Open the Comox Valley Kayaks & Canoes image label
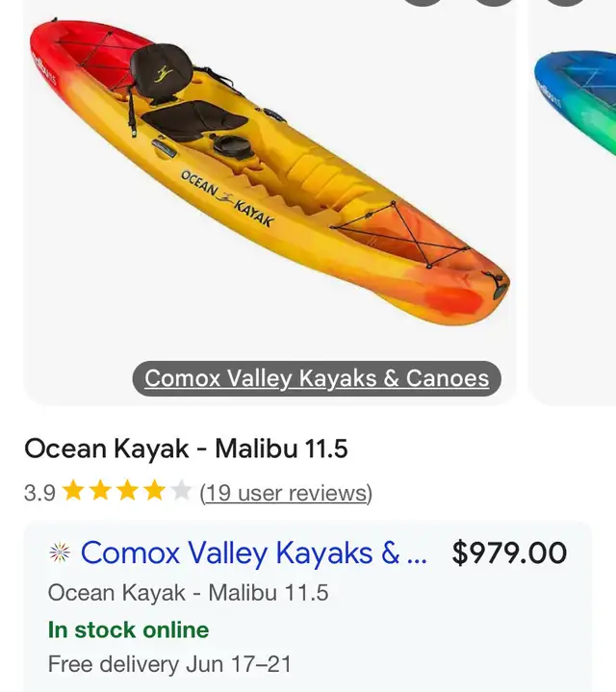This screenshot has height=692, width=616. coord(317,378)
